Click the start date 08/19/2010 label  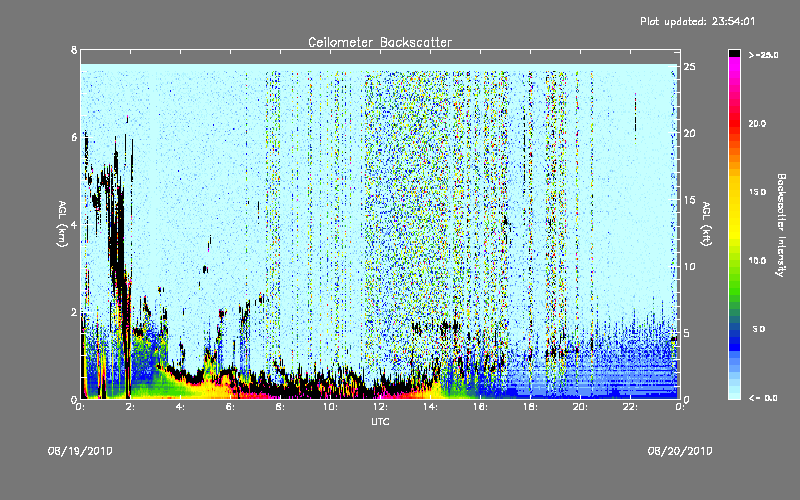click(80, 451)
